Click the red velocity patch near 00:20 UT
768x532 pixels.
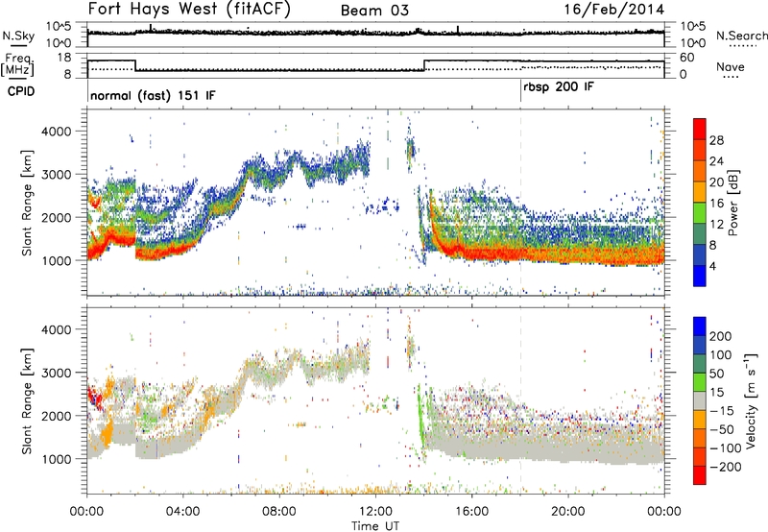point(94,399)
